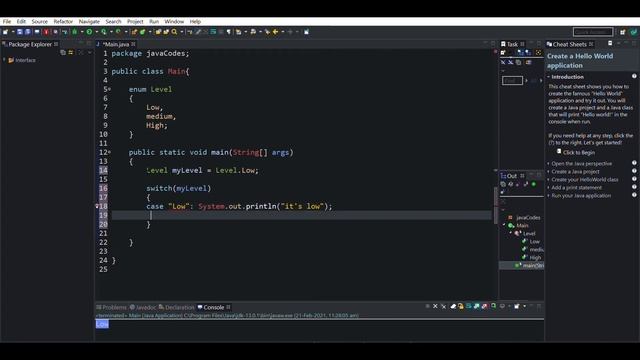The height and width of the screenshot is (360, 640).
Task: Open the Navigate menu
Action: click(x=89, y=21)
